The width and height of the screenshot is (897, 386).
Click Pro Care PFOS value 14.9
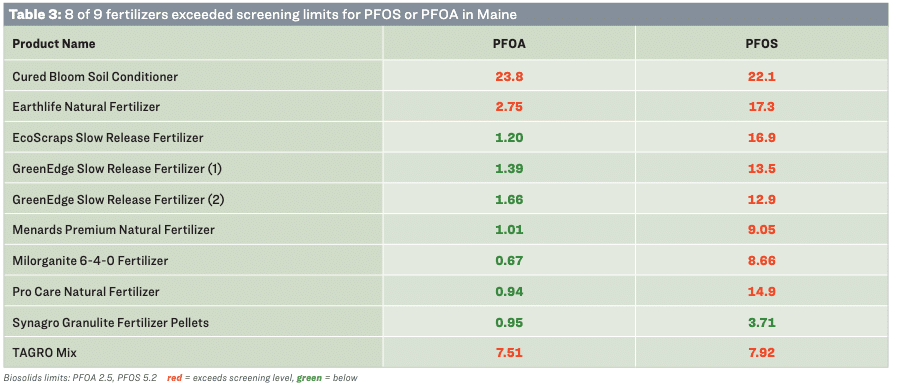pos(762,292)
